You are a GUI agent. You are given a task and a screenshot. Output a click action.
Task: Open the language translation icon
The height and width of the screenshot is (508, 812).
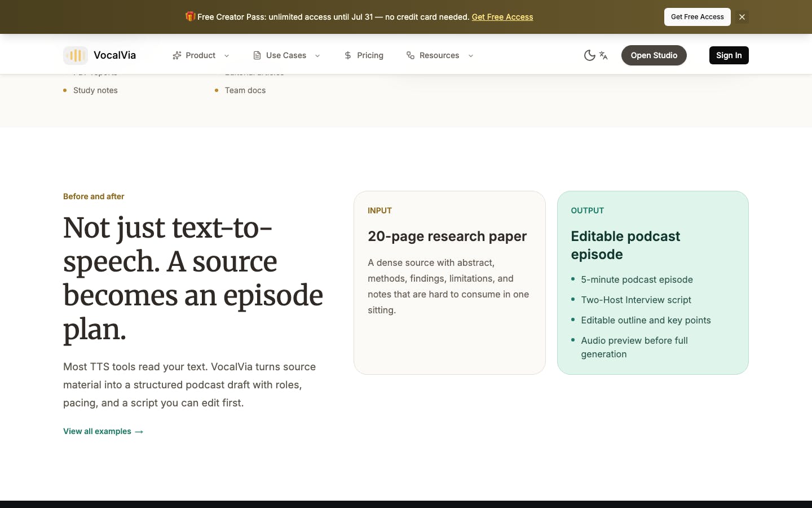(x=603, y=55)
